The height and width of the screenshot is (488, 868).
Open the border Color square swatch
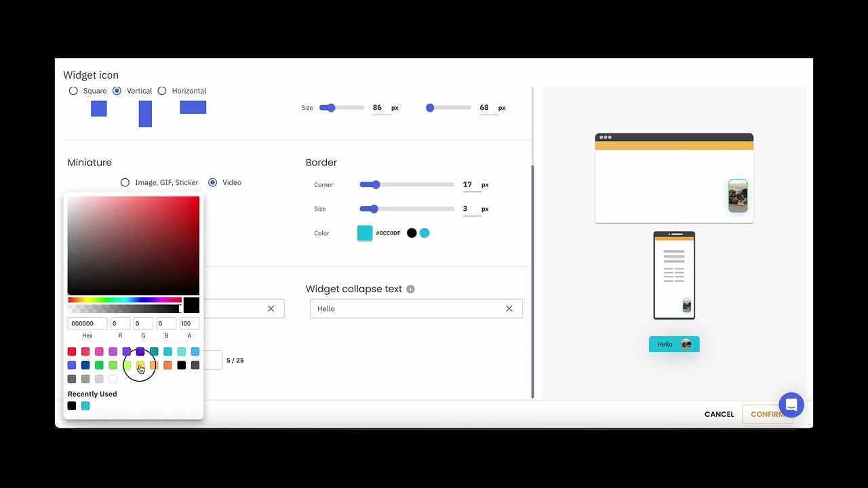[365, 233]
